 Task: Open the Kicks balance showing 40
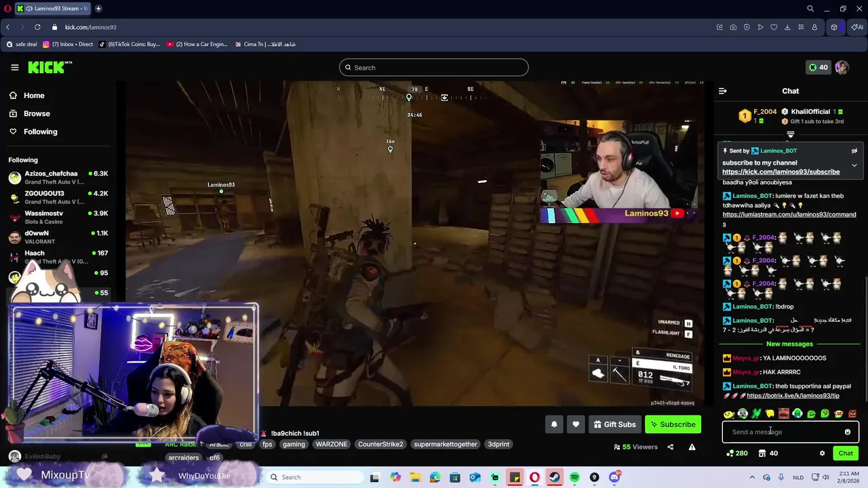(x=818, y=67)
